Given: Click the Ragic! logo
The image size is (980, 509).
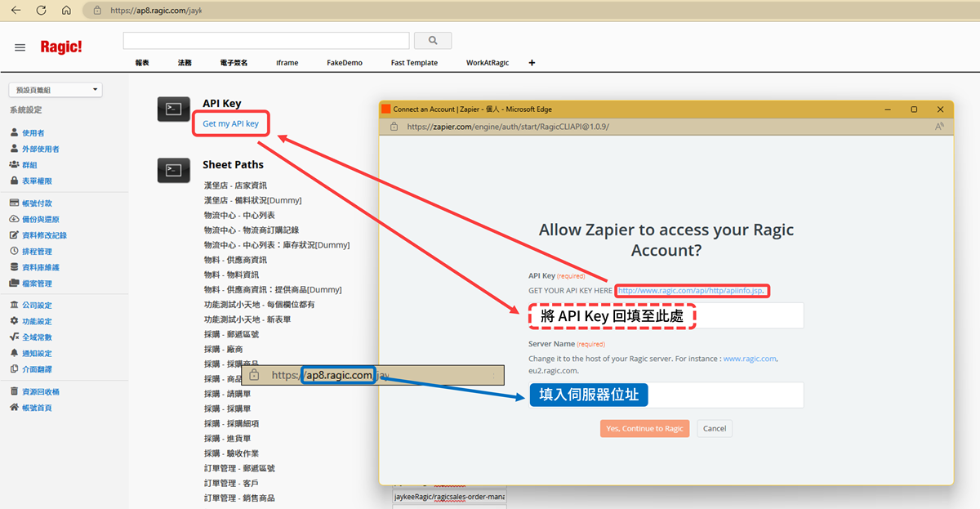Looking at the screenshot, I should coord(61,47).
